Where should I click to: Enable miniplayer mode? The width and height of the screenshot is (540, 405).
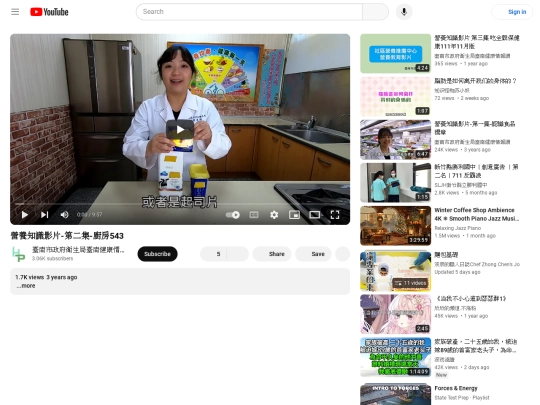tap(294, 215)
